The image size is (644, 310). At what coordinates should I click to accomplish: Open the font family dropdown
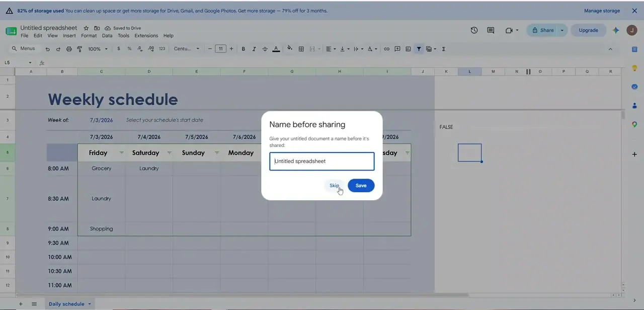[187, 49]
